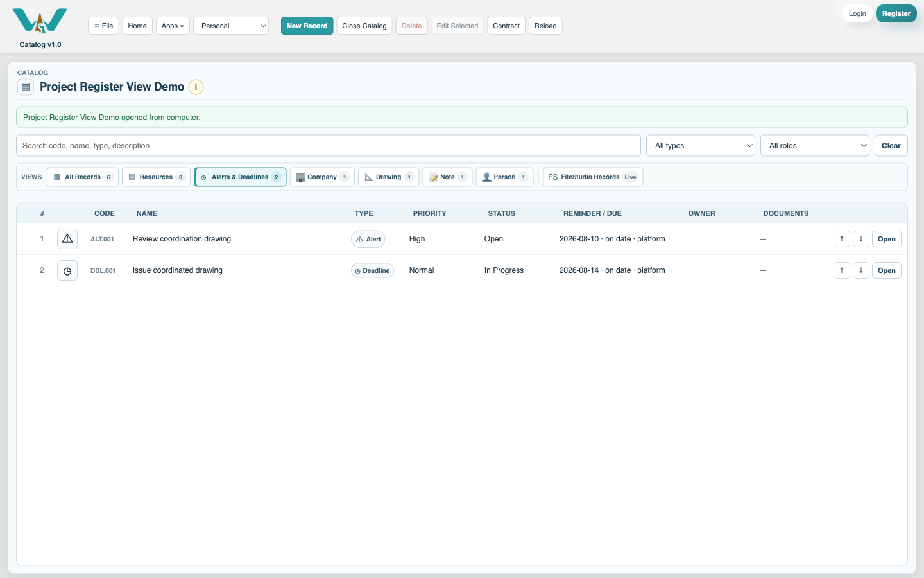Click the Catalog logo icon
The image size is (924, 578).
point(40,21)
